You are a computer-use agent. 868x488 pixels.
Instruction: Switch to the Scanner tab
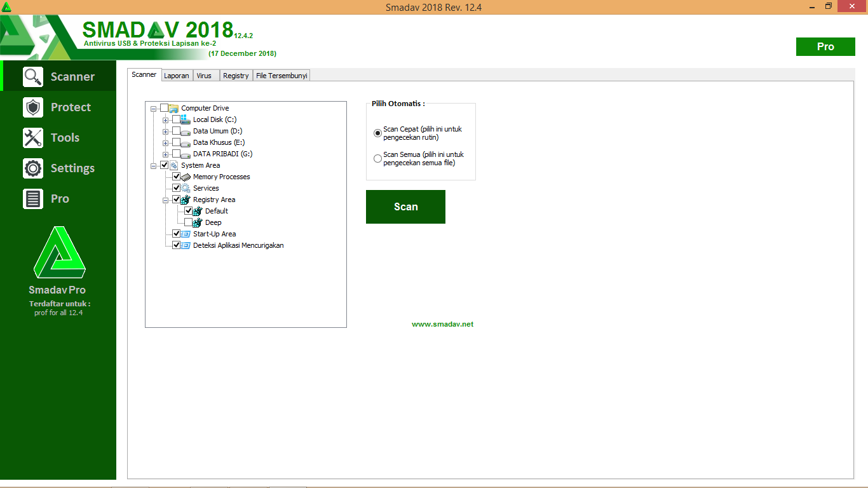pos(144,74)
